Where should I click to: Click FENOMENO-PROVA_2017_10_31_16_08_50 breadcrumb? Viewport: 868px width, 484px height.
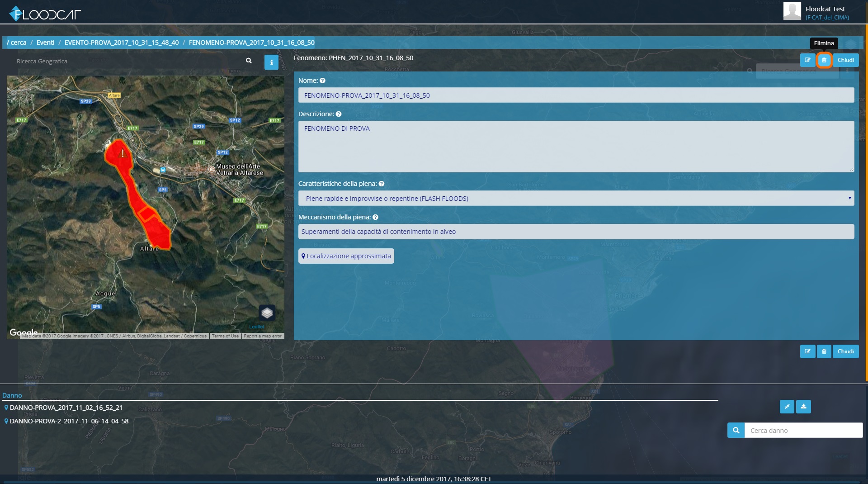[252, 43]
